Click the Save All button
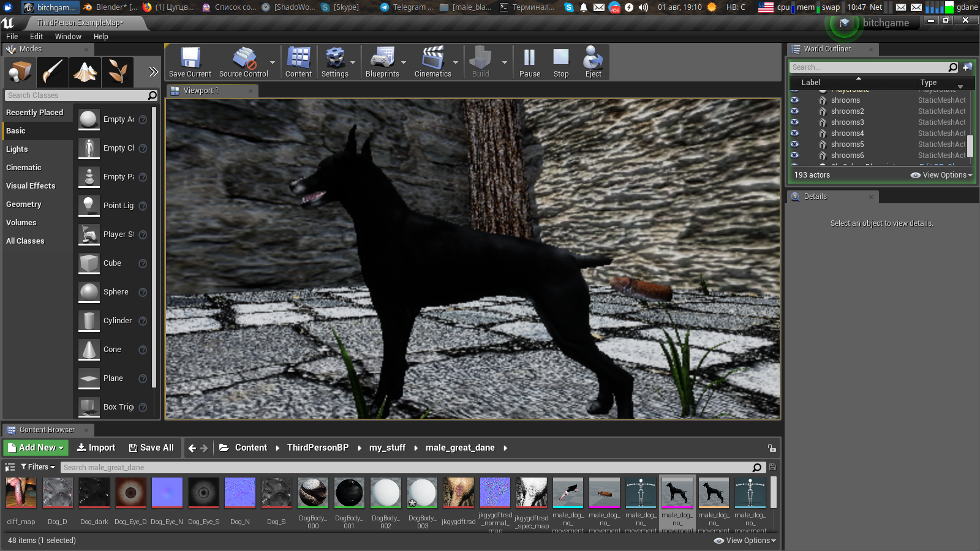 click(151, 448)
